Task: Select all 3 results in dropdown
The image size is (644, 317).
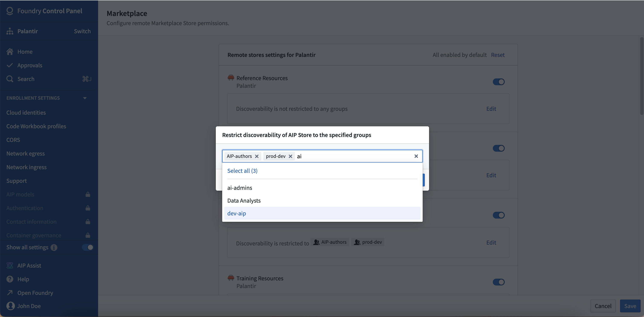Action: point(242,170)
